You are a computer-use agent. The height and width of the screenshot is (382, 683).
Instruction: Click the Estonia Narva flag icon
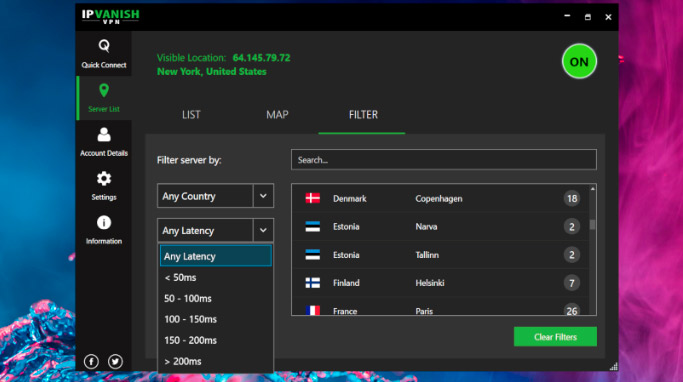[x=313, y=226]
